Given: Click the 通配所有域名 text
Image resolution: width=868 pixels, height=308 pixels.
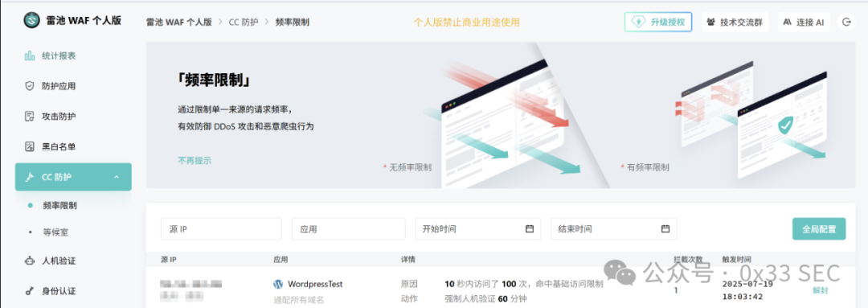Looking at the screenshot, I should 298,300.
